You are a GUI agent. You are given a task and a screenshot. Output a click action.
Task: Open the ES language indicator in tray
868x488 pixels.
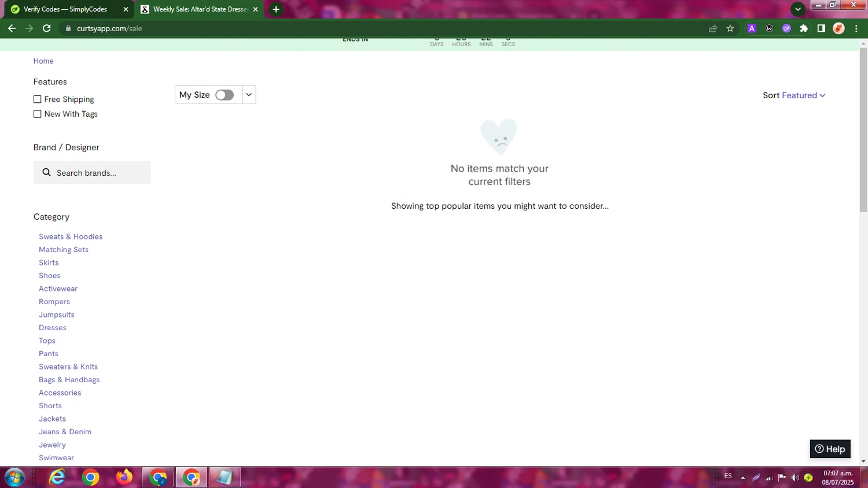coord(728,476)
